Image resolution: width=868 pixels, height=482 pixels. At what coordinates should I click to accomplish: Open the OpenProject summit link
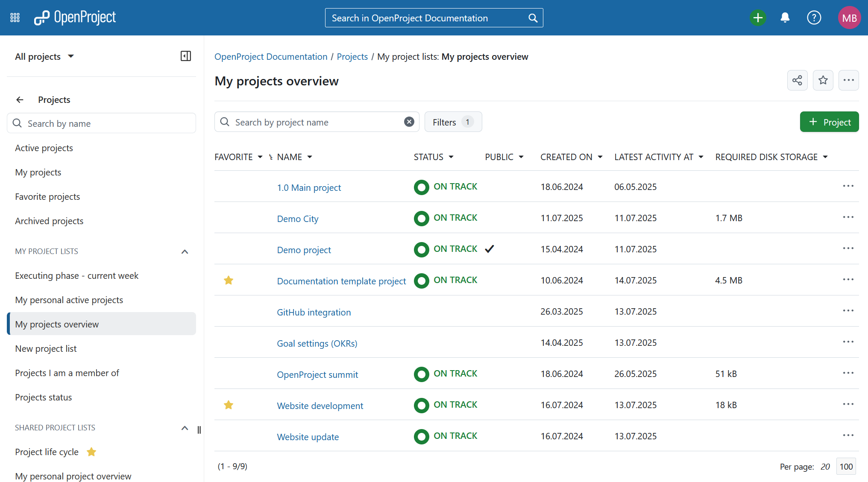pos(317,375)
